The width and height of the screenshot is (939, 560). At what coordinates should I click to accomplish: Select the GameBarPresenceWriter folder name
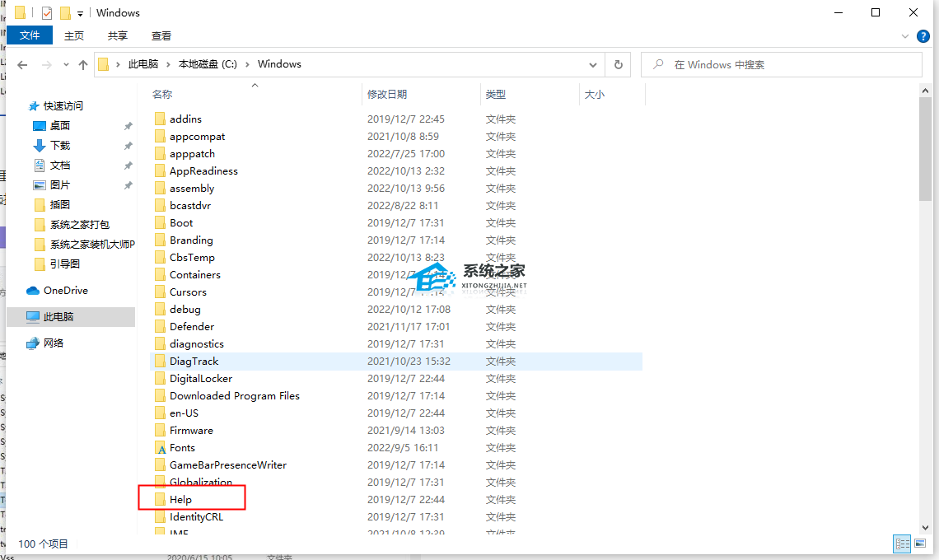227,464
